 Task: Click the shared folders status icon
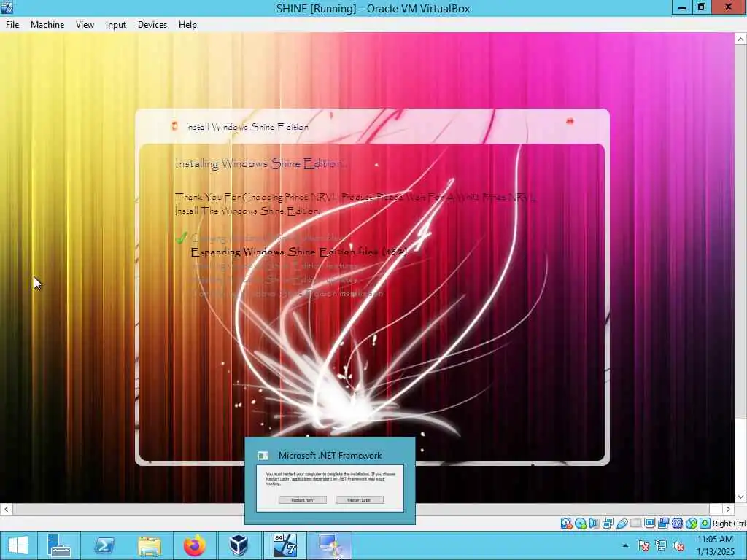(635, 524)
